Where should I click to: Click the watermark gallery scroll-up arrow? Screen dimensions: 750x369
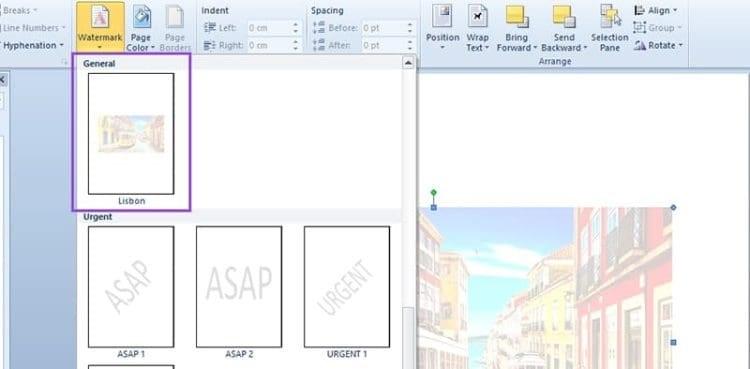(408, 63)
